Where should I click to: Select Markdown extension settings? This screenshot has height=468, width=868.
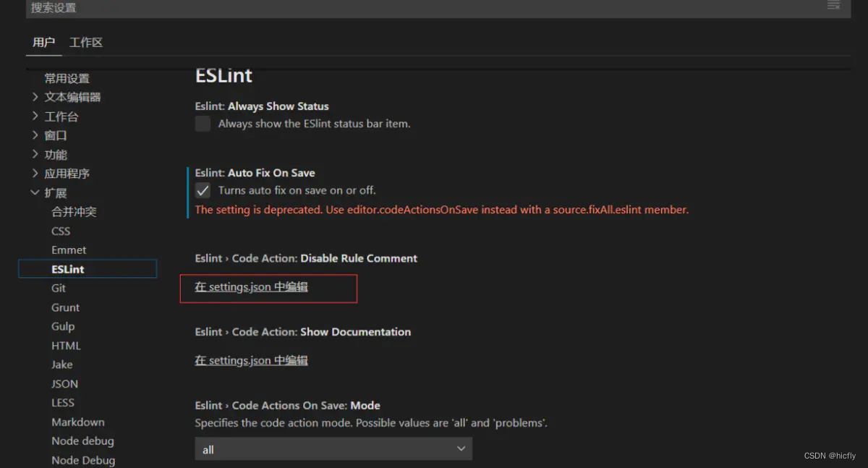pos(78,422)
